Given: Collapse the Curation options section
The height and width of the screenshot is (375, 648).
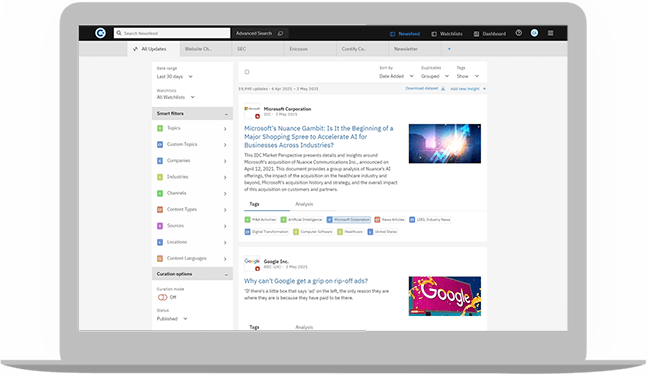Looking at the screenshot, I should pyautogui.click(x=226, y=275).
